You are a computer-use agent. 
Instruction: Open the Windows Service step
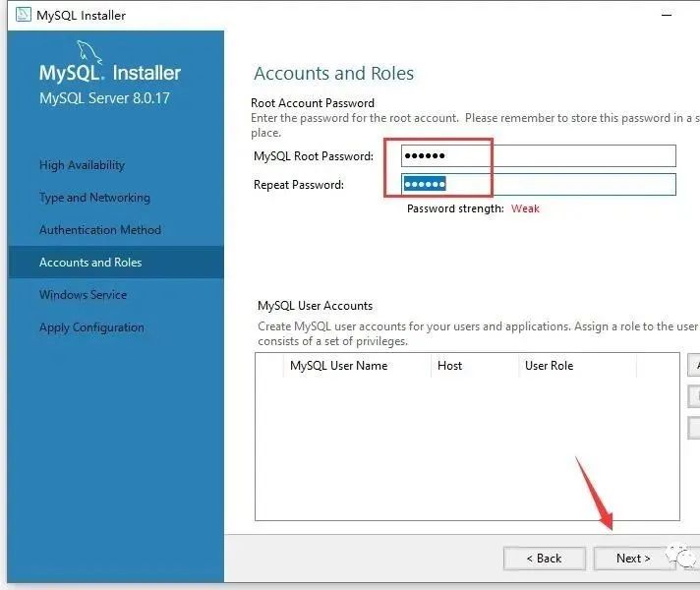83,295
